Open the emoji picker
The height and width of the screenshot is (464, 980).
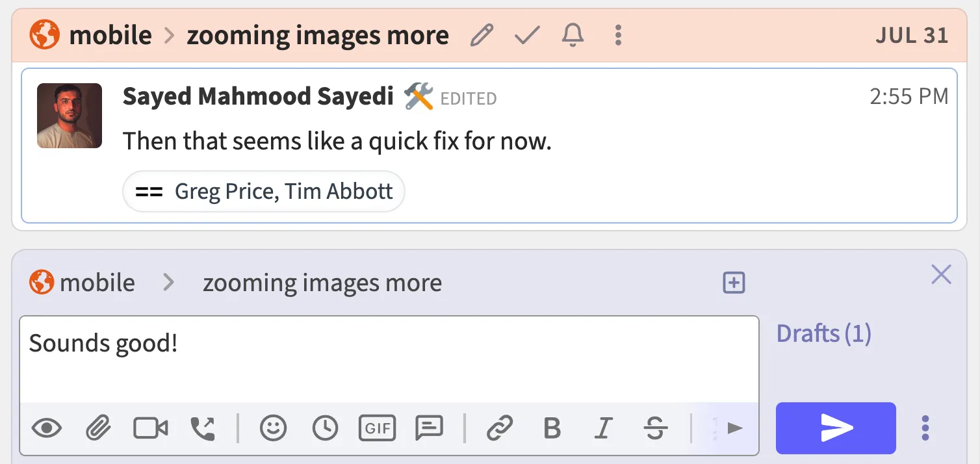273,428
